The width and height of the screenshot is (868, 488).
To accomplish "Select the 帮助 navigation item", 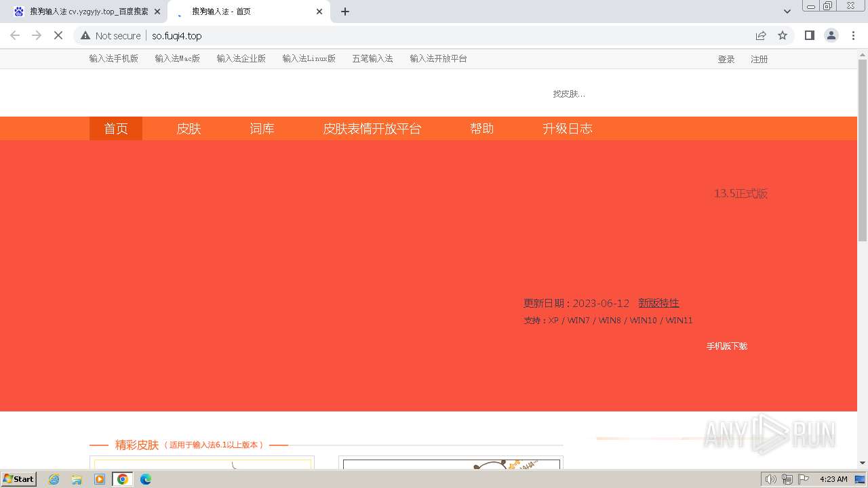I will [481, 129].
